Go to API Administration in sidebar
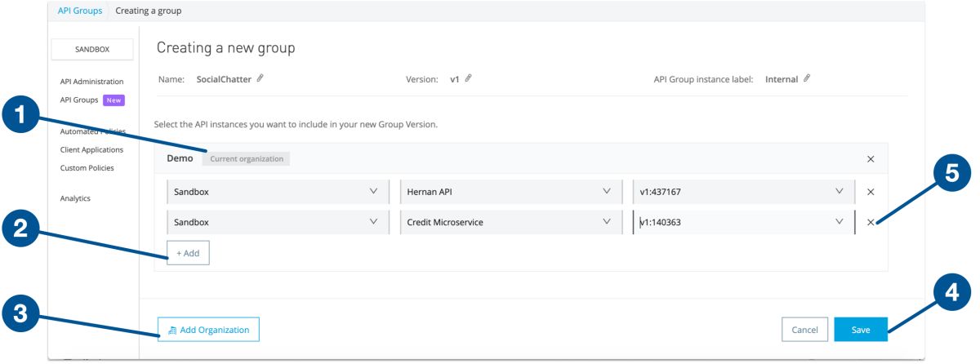This screenshot has height=364, width=980. pos(91,82)
